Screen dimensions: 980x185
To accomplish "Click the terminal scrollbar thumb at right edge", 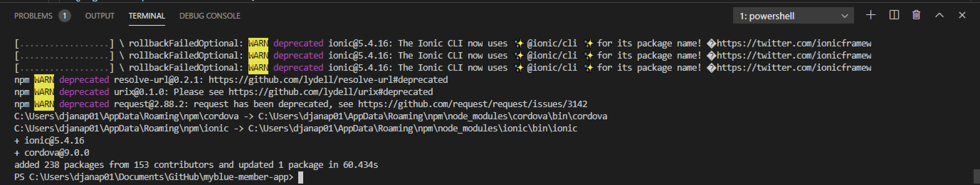I will click(x=976, y=176).
